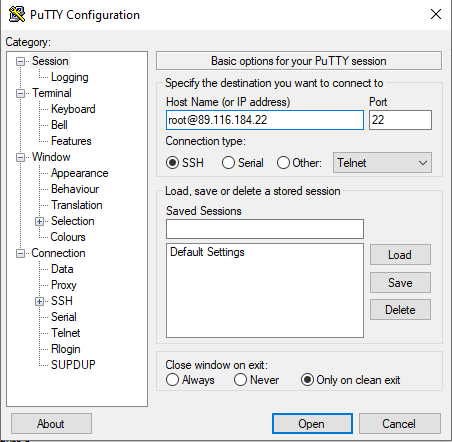This screenshot has height=442, width=452.
Task: Select Default Settings in saved sessions list
Action: point(207,252)
